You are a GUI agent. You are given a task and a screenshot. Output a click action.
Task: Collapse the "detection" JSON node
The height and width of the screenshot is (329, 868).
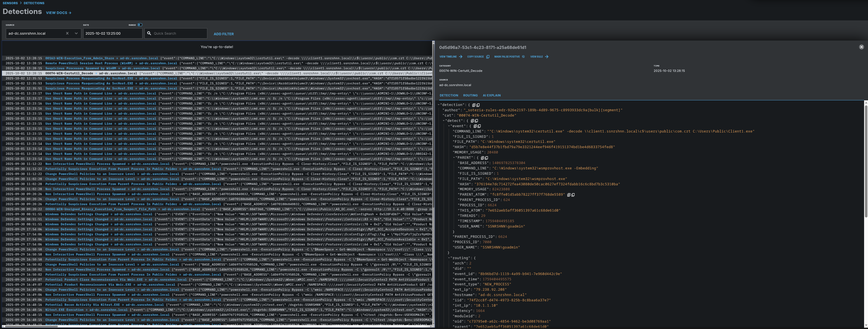coord(438,105)
